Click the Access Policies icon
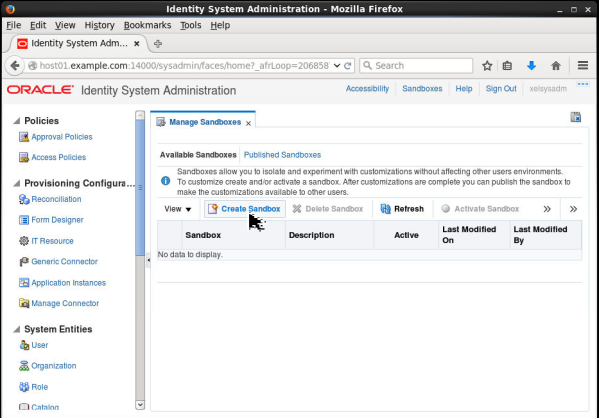 (x=24, y=157)
